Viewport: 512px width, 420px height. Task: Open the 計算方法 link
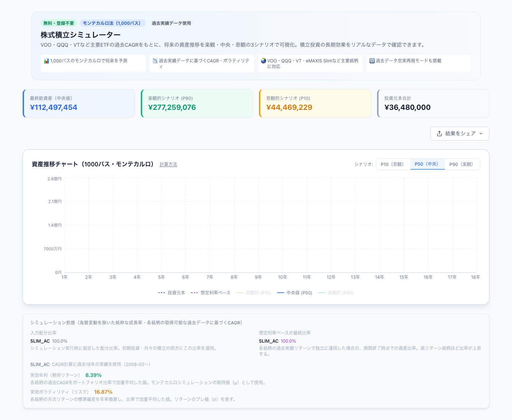coord(168,165)
